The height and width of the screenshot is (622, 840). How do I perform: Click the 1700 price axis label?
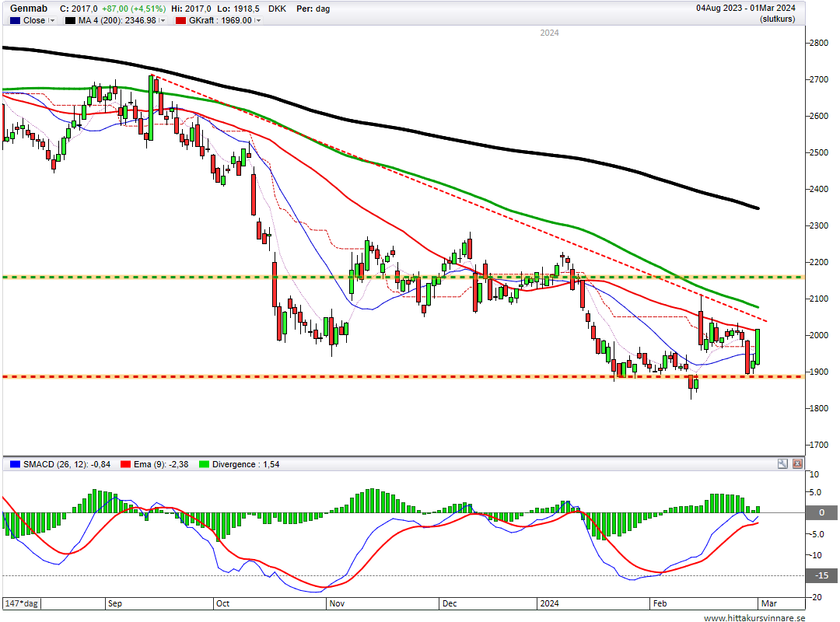pos(818,445)
